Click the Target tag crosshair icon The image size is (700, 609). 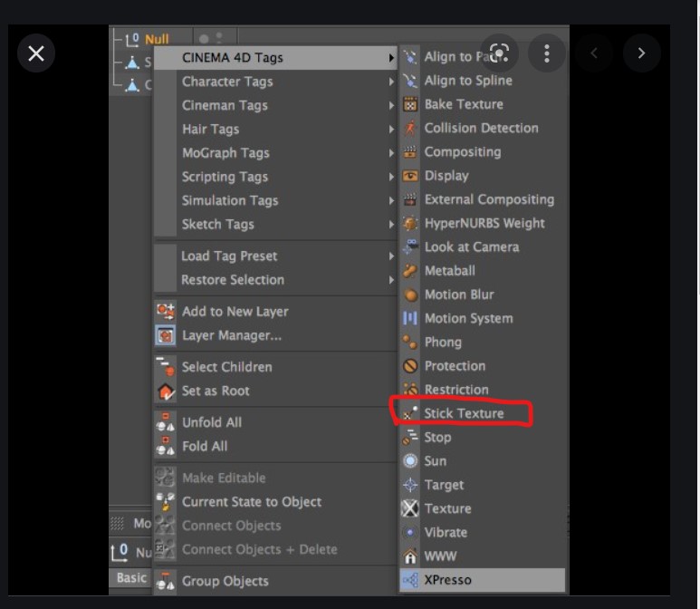pos(410,485)
